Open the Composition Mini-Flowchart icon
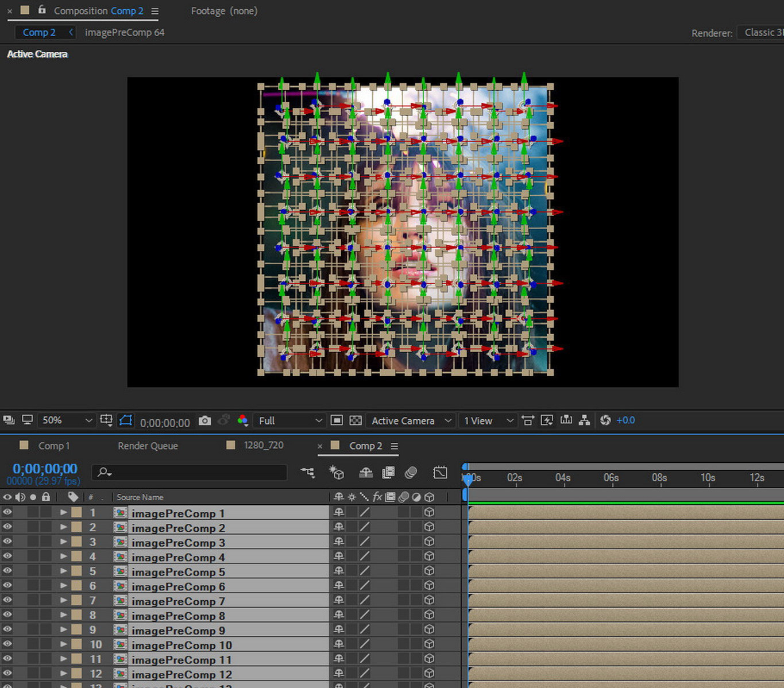Viewport: 784px width, 688px height. point(308,473)
